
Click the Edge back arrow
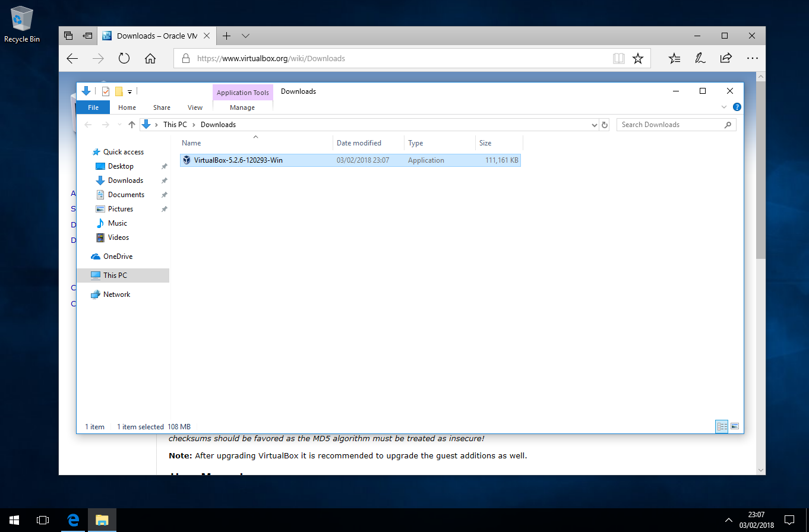click(72, 58)
